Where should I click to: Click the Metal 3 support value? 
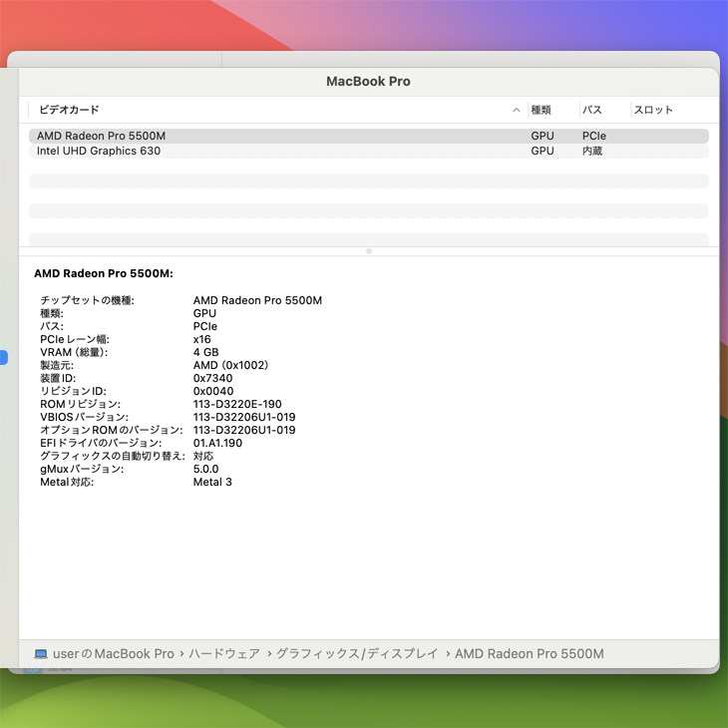point(212,482)
